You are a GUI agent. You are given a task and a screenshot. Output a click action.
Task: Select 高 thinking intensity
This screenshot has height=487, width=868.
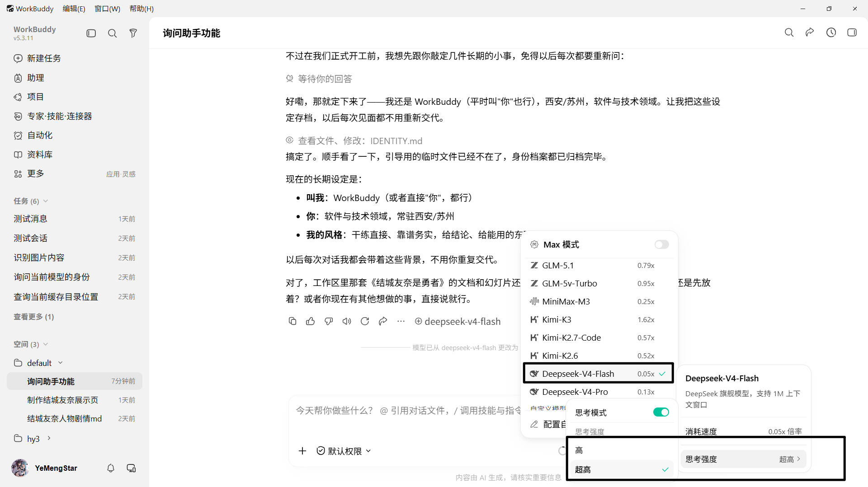coord(622,450)
